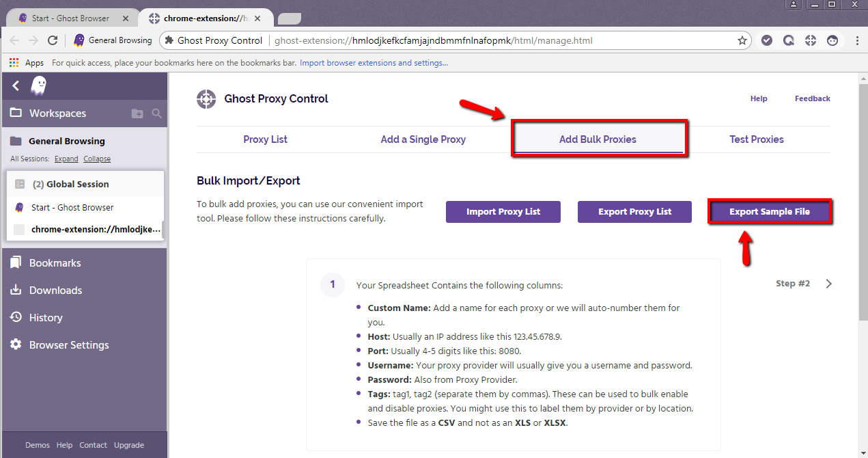Switch to the Add a Single Proxy tab
This screenshot has width=868, height=458.
click(x=423, y=139)
